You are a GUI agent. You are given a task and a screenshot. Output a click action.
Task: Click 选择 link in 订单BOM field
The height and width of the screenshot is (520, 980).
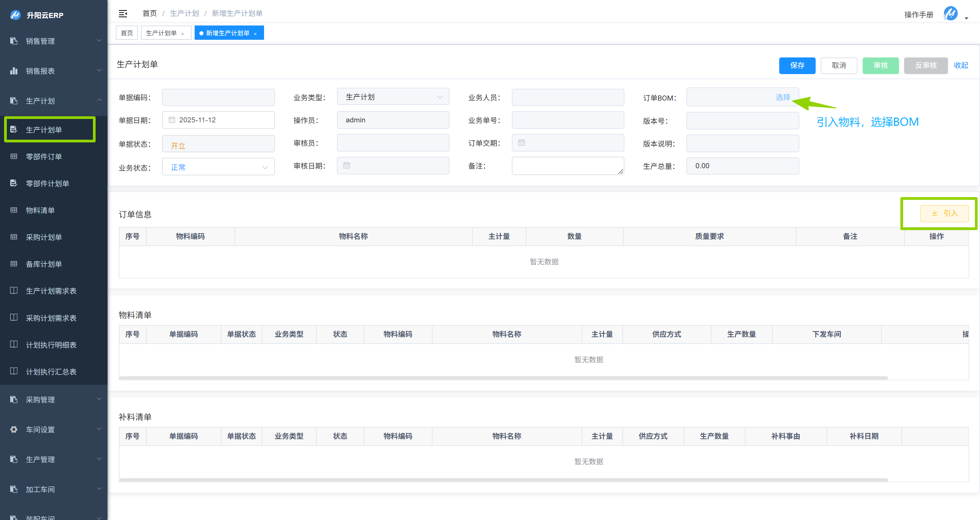(783, 97)
